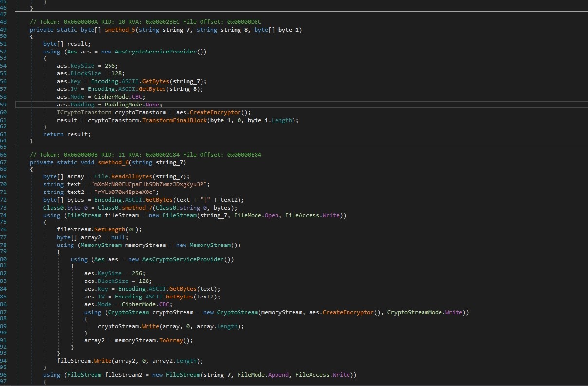Viewport: 588px width, 386px height.
Task: Click line number 59 in the gutter
Action: 4,105
